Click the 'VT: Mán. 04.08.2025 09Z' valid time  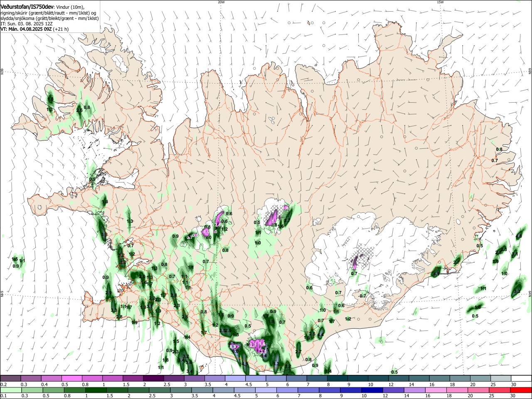pyautogui.click(x=26, y=29)
